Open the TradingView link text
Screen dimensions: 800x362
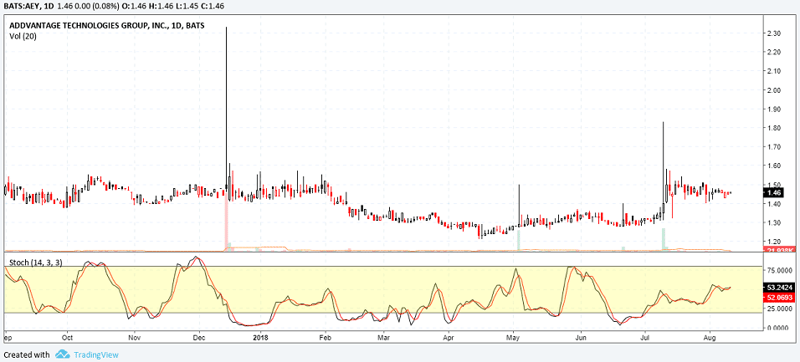[x=96, y=355]
